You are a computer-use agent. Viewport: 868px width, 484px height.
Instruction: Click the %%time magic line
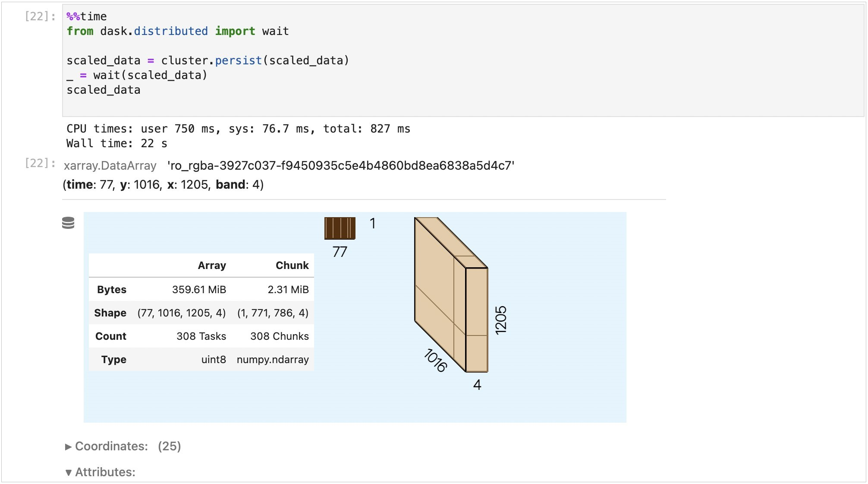point(87,16)
